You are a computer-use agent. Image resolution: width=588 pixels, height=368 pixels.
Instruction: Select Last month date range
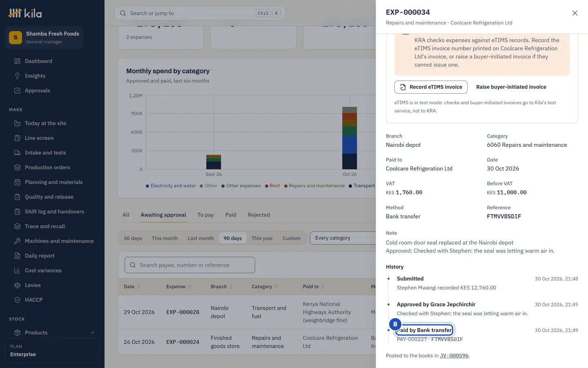click(x=200, y=238)
